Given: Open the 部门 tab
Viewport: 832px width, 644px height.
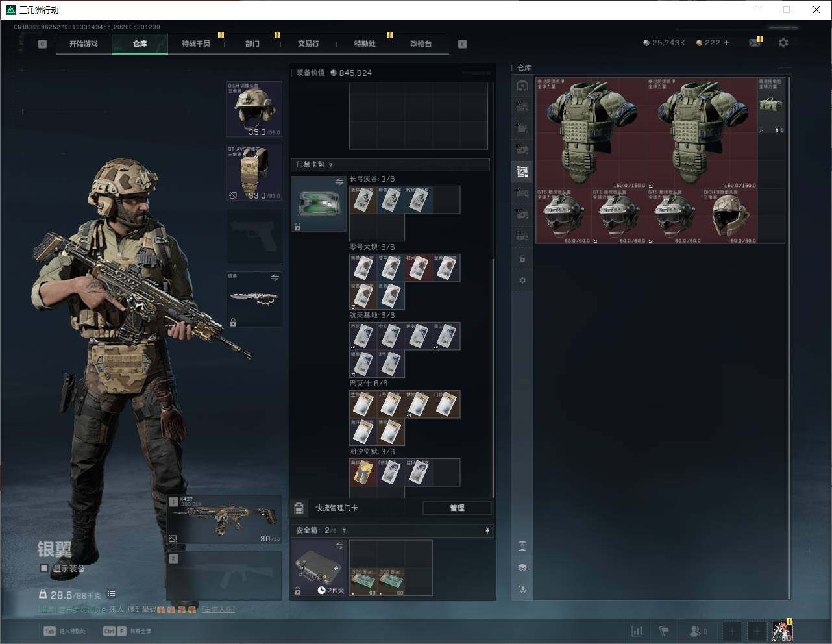Looking at the screenshot, I should point(252,43).
